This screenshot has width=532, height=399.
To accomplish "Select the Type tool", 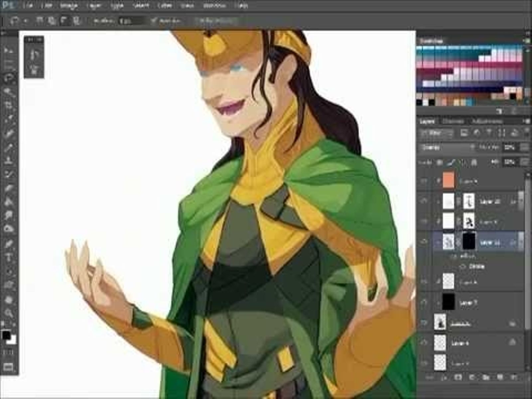I will pos(8,257).
